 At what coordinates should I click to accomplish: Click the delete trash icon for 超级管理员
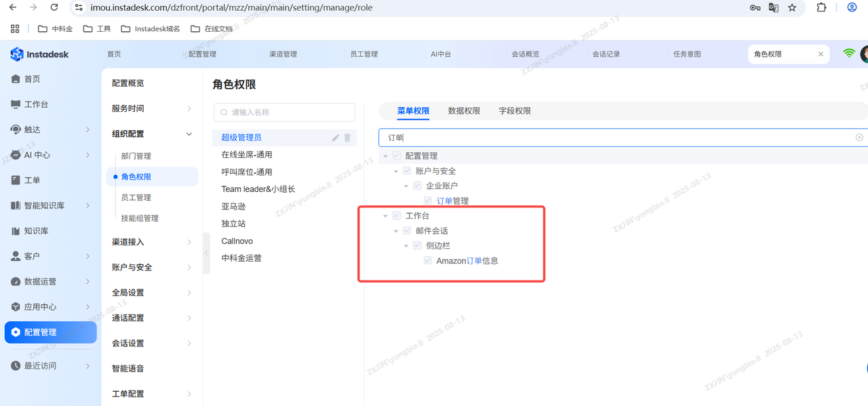[347, 138]
